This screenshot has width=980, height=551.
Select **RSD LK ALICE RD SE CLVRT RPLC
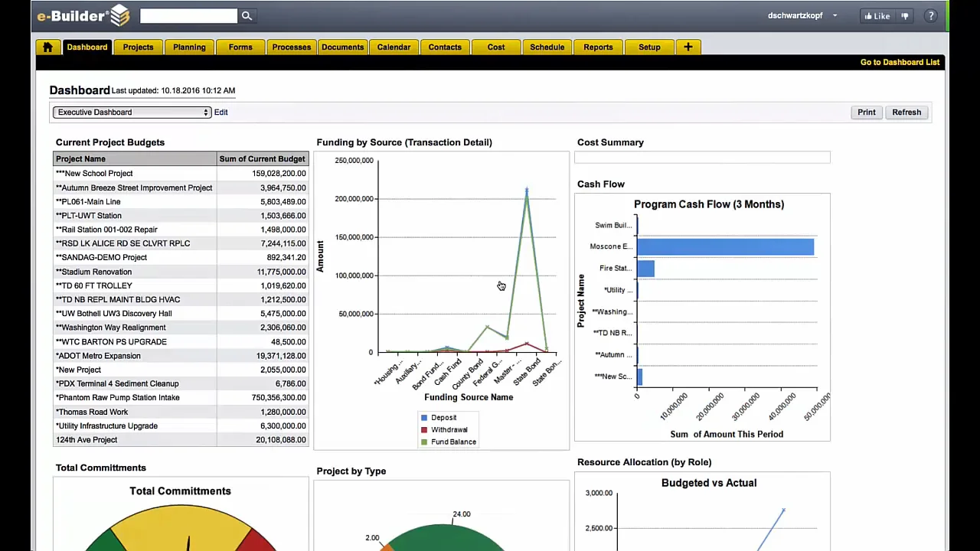(181, 243)
